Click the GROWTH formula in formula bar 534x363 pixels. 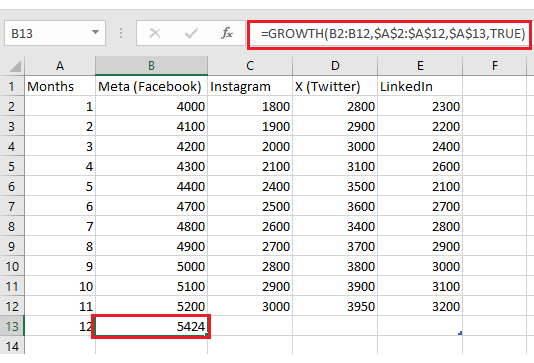tap(393, 34)
